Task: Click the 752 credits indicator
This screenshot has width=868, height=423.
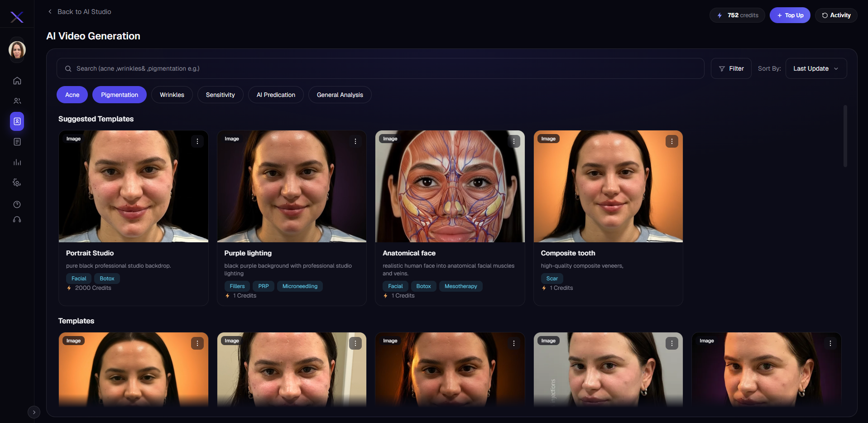Action: (x=737, y=15)
